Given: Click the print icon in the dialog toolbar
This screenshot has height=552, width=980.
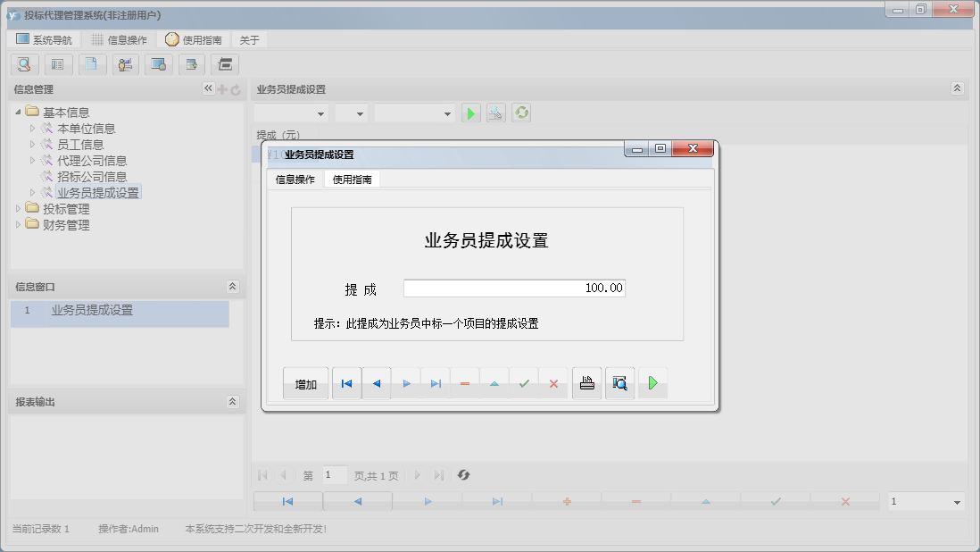Looking at the screenshot, I should [586, 382].
